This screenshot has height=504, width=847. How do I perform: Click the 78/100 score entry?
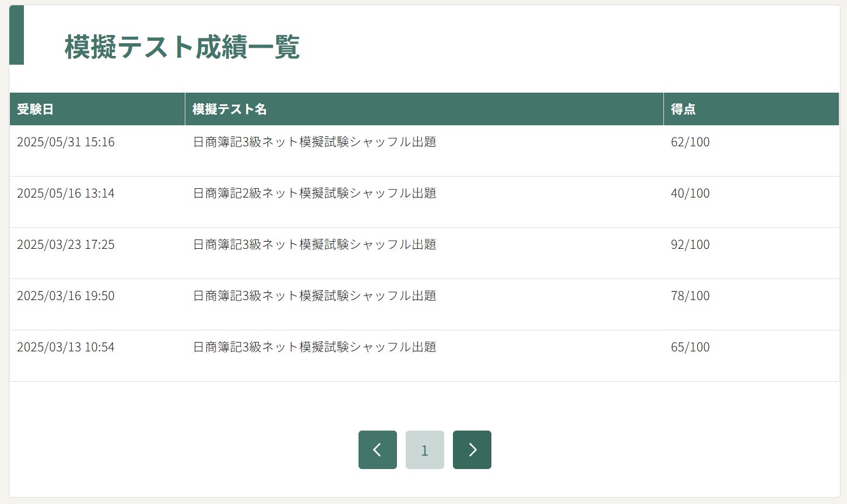690,296
